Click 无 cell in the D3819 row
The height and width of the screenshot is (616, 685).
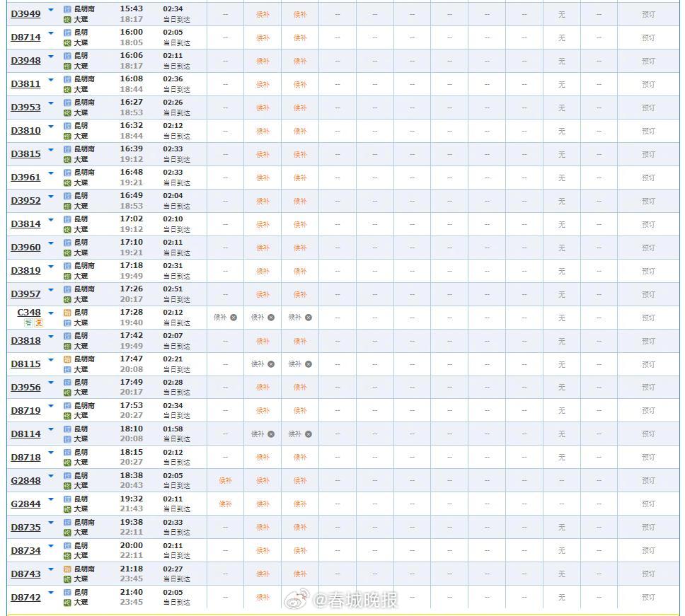coord(562,271)
